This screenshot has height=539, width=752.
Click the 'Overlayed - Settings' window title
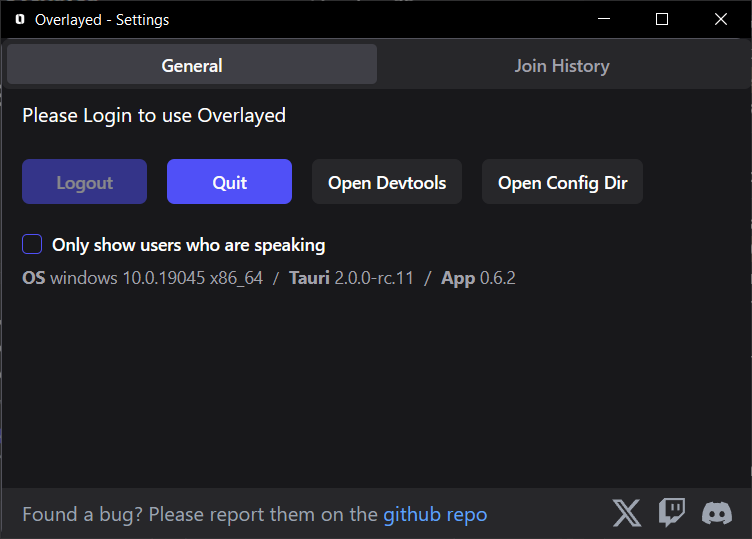point(102,20)
